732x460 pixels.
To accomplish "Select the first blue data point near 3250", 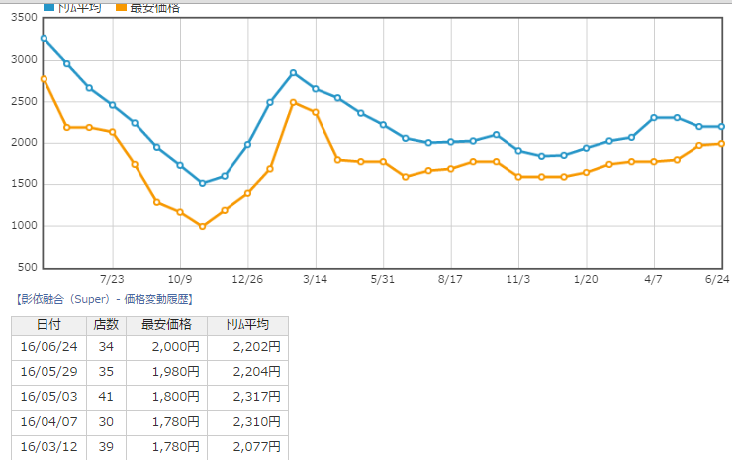I will click(x=44, y=39).
